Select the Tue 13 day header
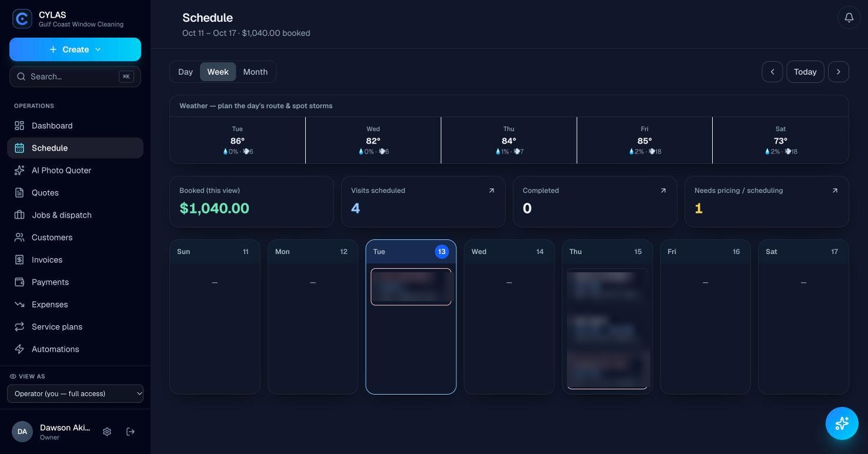Screen dimensions: 868x454 pyautogui.click(x=411, y=252)
